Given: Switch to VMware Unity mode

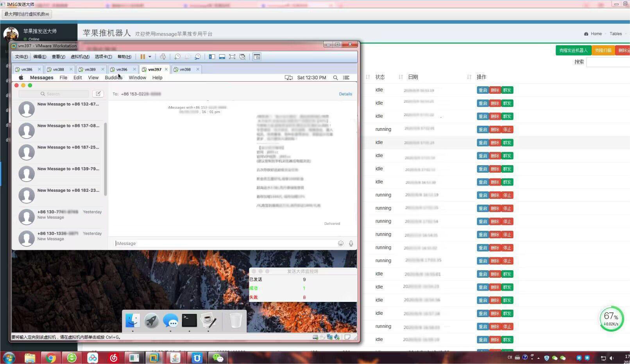Looking at the screenshot, I should 242,57.
